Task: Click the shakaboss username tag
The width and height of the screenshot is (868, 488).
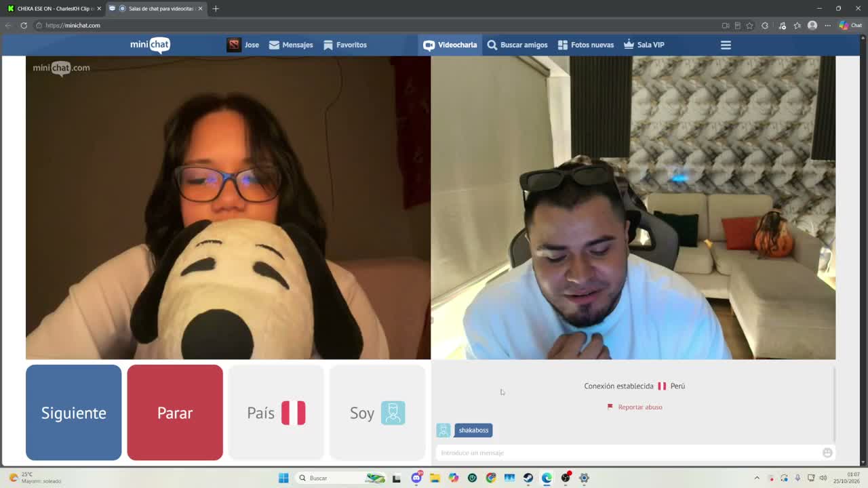Action: click(473, 430)
